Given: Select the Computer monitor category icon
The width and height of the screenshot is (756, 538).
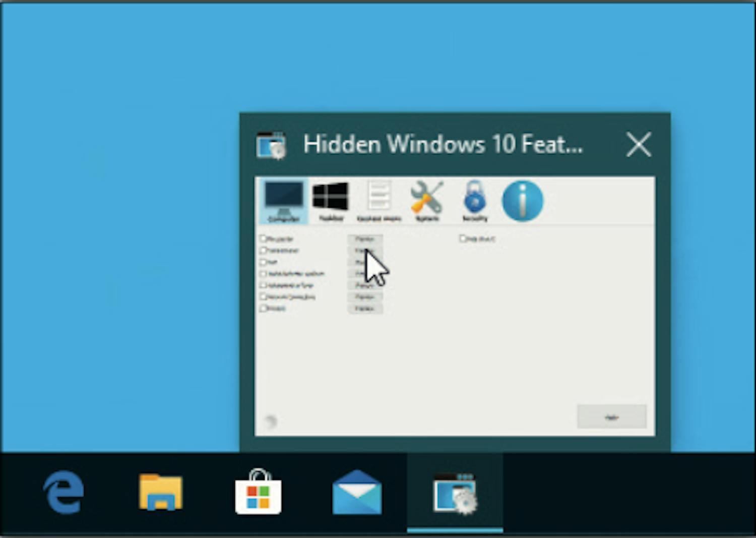Looking at the screenshot, I should pyautogui.click(x=284, y=201).
